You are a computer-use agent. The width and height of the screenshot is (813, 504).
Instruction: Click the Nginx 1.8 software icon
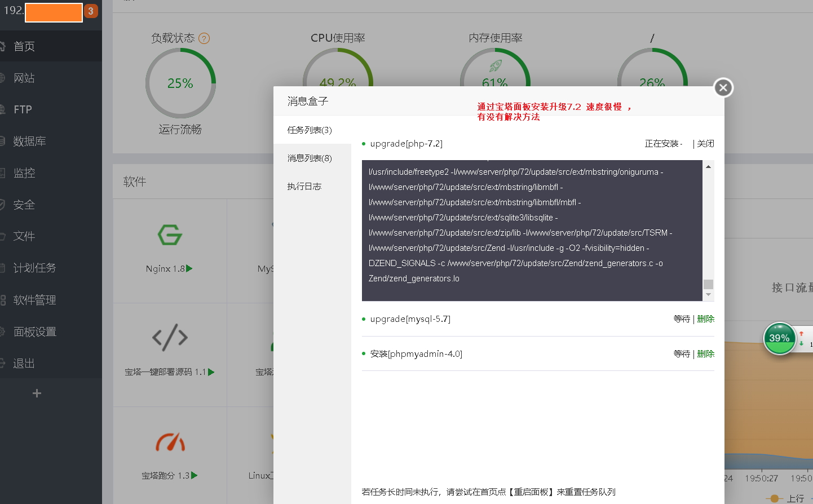[x=170, y=235]
